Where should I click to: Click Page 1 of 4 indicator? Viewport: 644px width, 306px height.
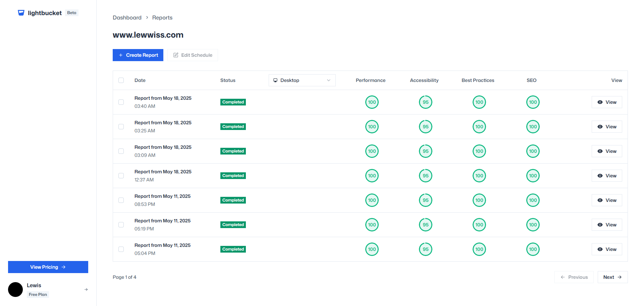[x=124, y=277]
